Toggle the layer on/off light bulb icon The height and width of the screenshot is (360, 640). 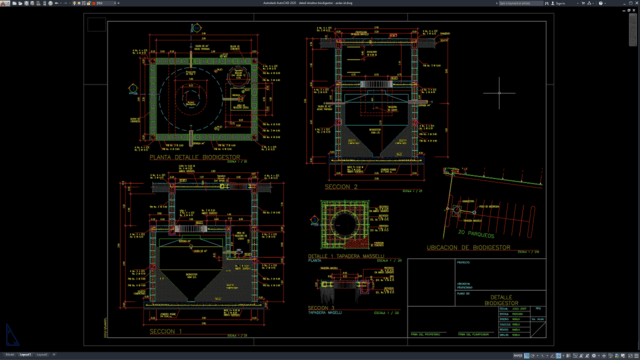pos(74,3)
